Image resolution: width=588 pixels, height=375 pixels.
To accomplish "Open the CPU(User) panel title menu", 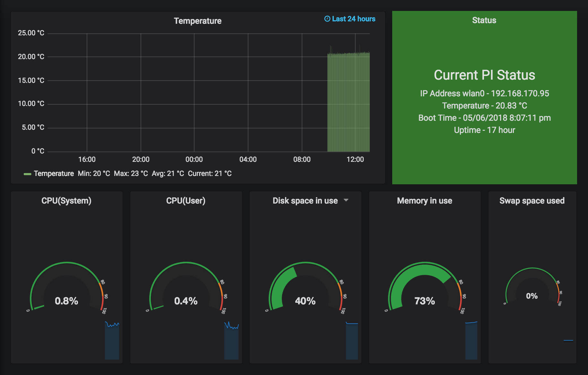I will (186, 201).
